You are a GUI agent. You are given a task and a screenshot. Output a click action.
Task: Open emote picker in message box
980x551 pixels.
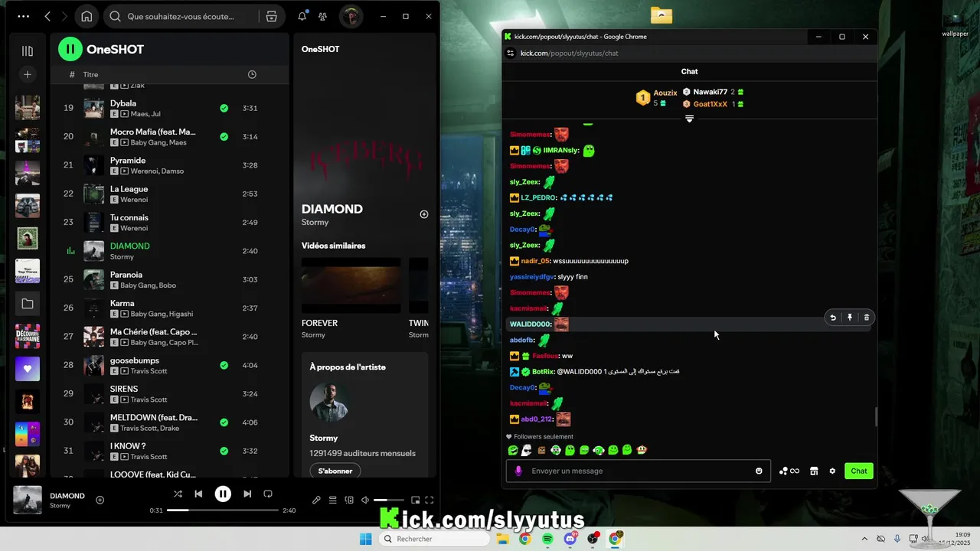(x=759, y=471)
